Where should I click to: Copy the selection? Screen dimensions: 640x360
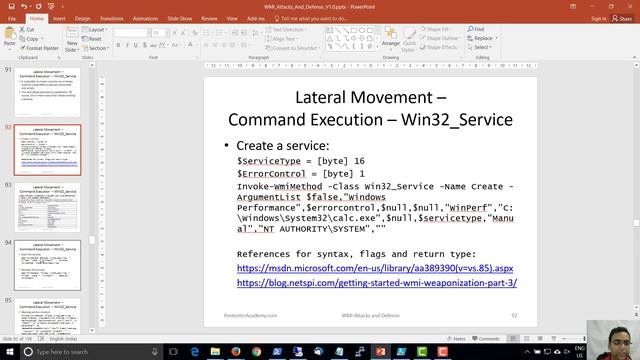29,39
